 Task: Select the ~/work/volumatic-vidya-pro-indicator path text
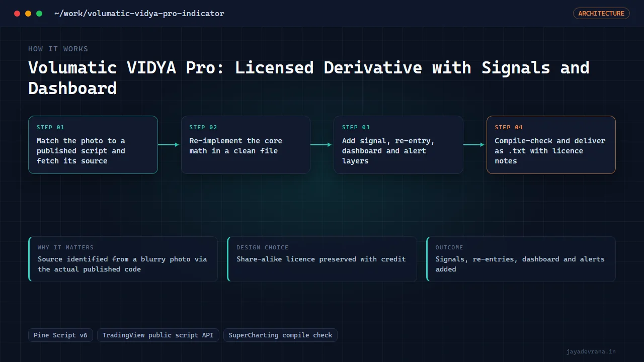[x=139, y=14]
